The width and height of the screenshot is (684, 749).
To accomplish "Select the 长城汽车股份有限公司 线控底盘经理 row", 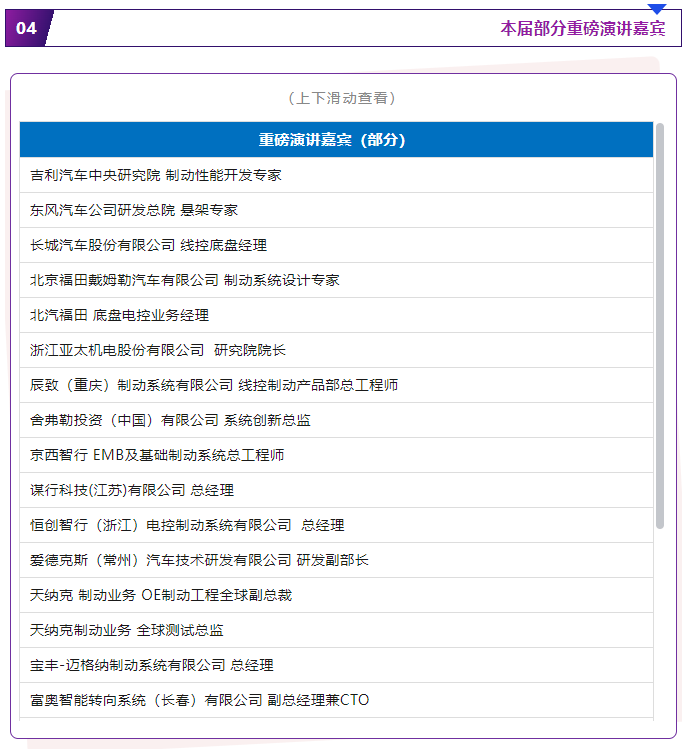I will click(149, 245).
